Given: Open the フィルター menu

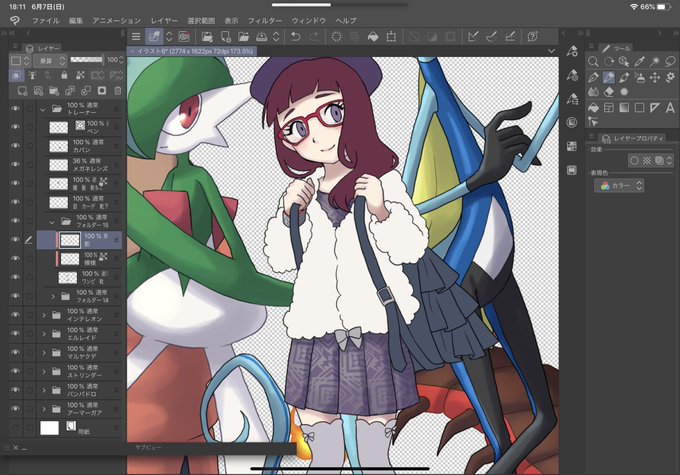Looking at the screenshot, I should (265, 20).
